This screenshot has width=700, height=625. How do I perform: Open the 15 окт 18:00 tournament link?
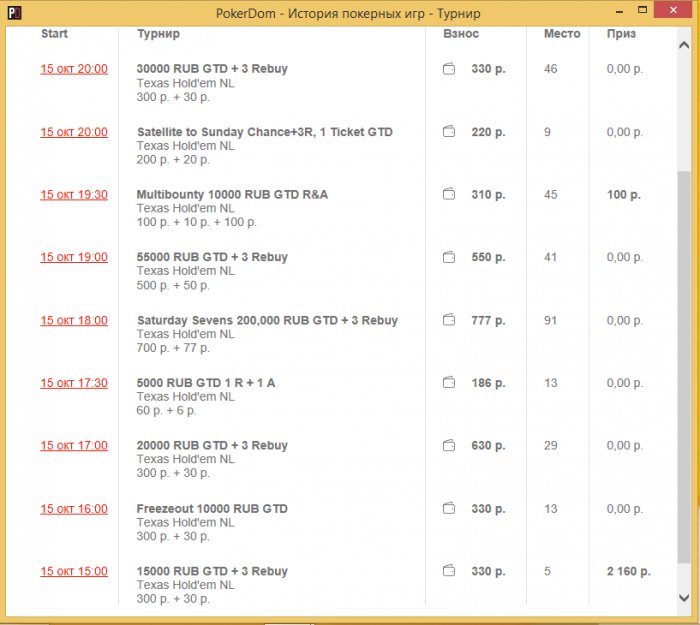[x=74, y=321]
